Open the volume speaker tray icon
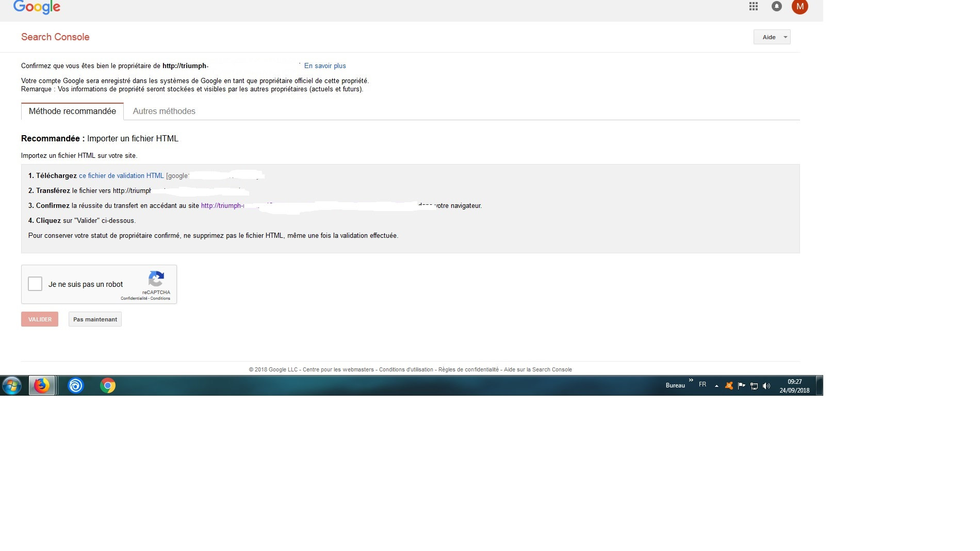The height and width of the screenshot is (551, 980). tap(766, 385)
